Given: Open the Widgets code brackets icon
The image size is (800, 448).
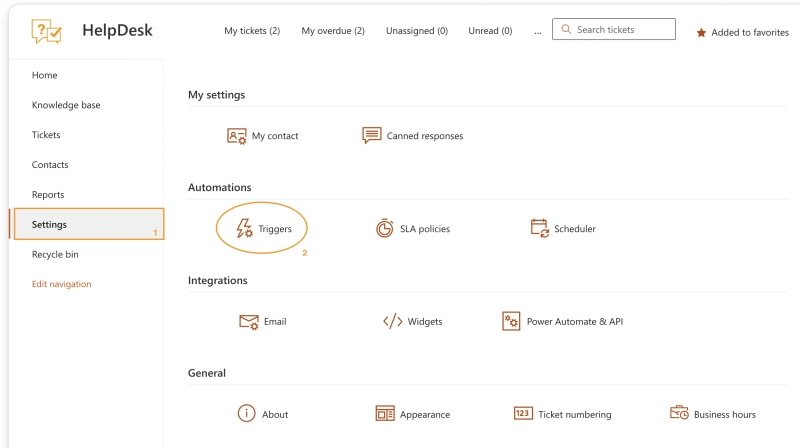Looking at the screenshot, I should (x=393, y=321).
